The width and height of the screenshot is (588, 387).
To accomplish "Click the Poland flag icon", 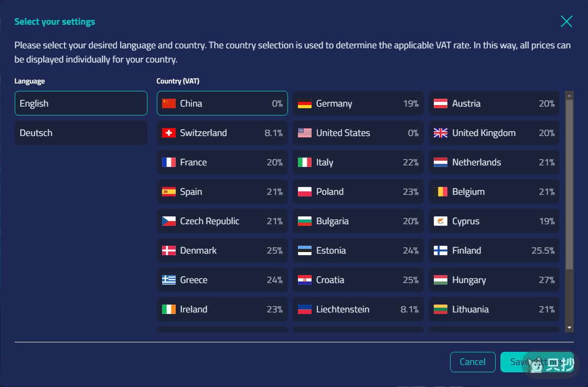I will [305, 192].
